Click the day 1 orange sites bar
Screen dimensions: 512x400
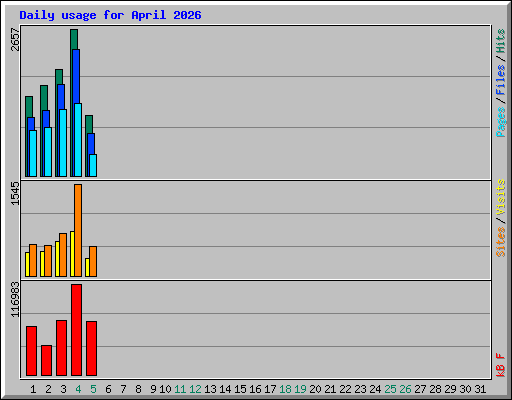(x=33, y=260)
